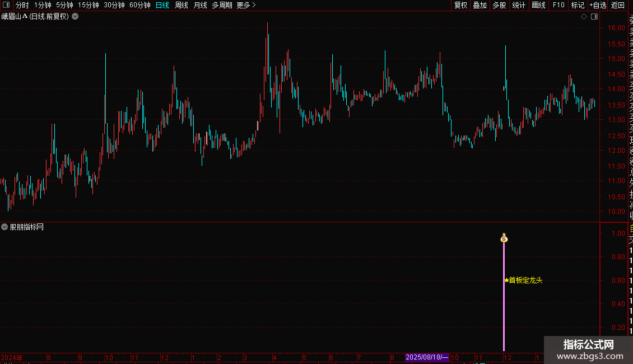Click the 2024年 label on time axis
The image size is (633, 364).
(12, 357)
